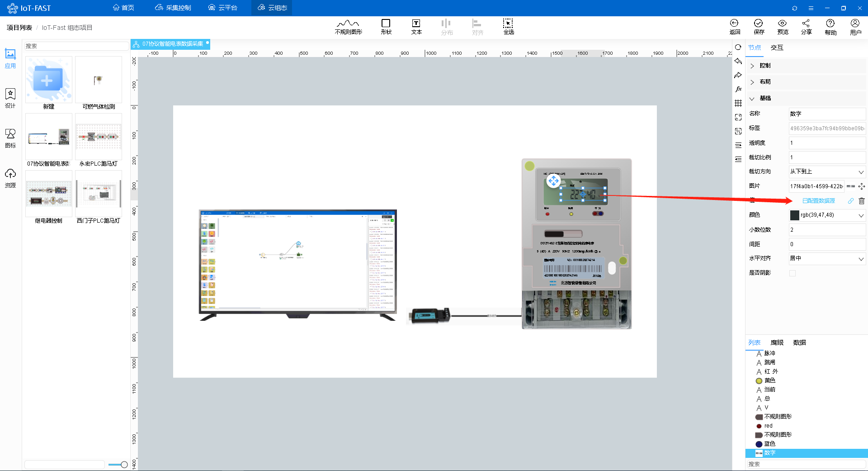This screenshot has width=868, height=471.
Task: Click the 返回 back icon
Action: 735,27
